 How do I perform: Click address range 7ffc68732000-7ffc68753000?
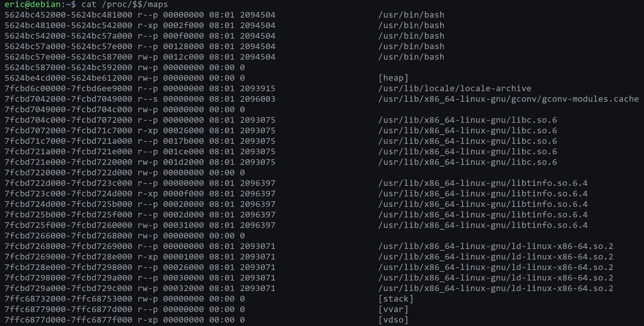(68, 299)
